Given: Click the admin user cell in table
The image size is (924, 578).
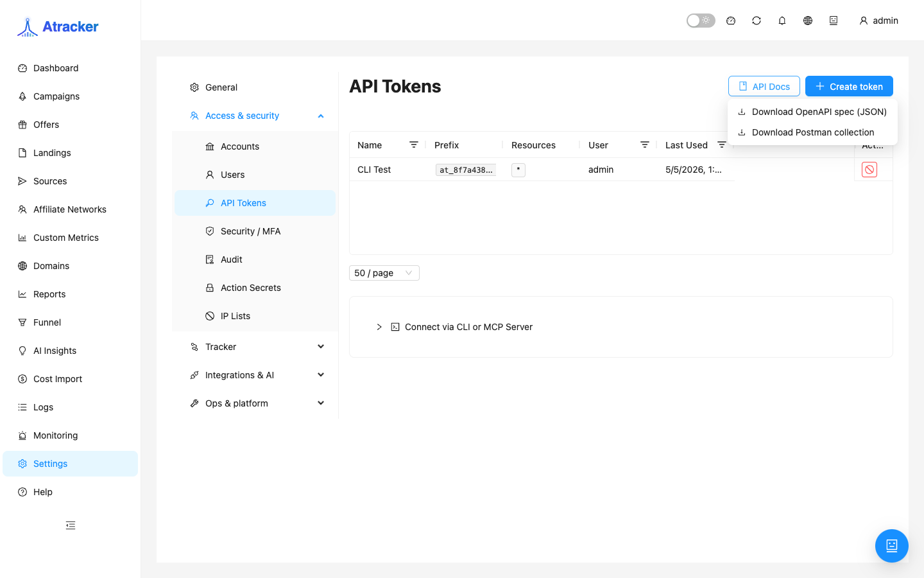Looking at the screenshot, I should pos(601,170).
